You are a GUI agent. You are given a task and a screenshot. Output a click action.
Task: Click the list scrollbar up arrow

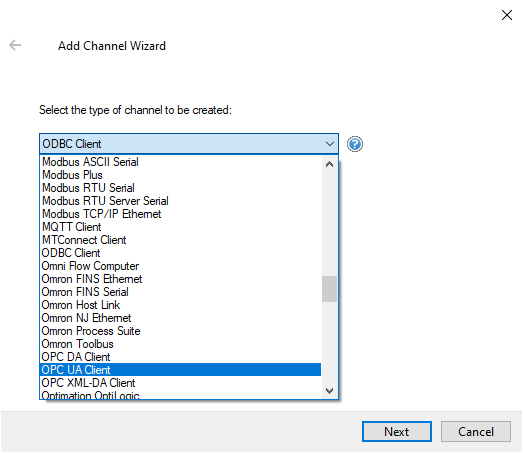coord(330,164)
